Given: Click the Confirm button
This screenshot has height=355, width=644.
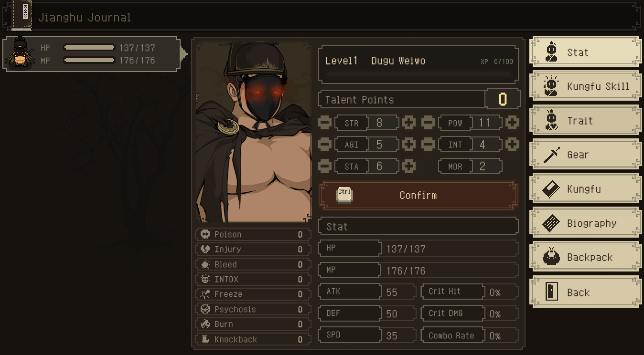Looking at the screenshot, I should click(x=419, y=195).
